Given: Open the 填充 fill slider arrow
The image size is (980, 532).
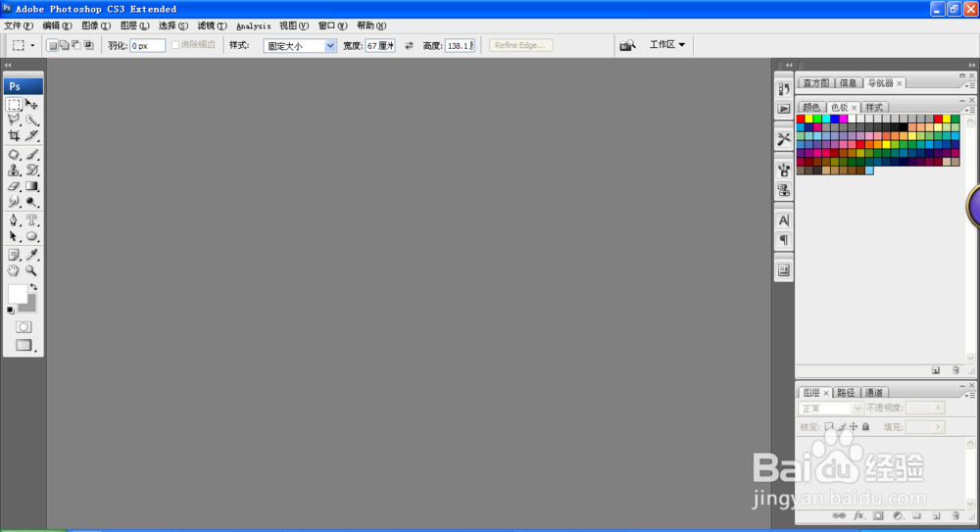Looking at the screenshot, I should (x=938, y=427).
